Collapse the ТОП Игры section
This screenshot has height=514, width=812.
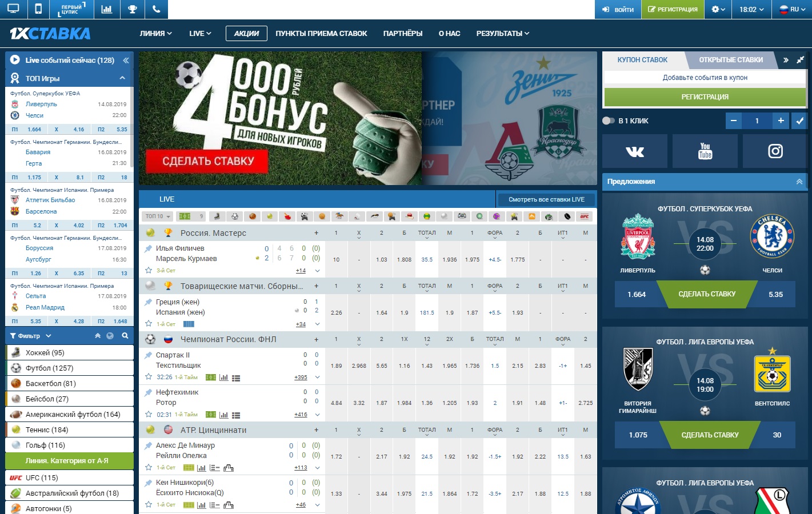[122, 78]
